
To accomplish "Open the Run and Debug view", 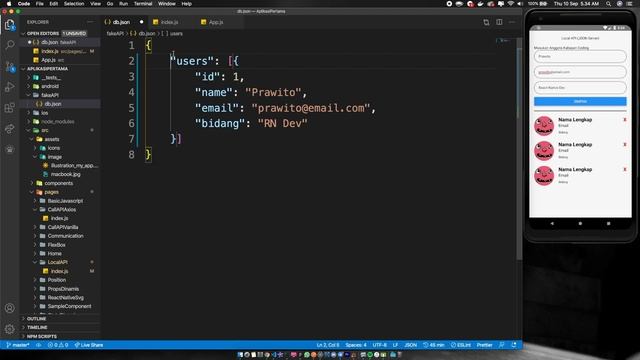I will (10, 87).
